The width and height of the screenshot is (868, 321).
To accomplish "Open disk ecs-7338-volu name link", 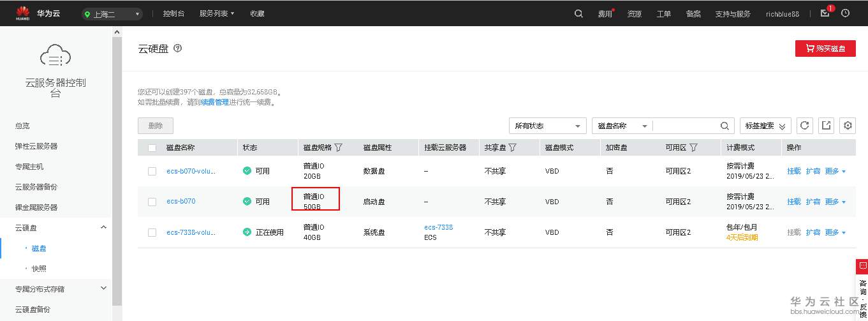I will point(191,232).
